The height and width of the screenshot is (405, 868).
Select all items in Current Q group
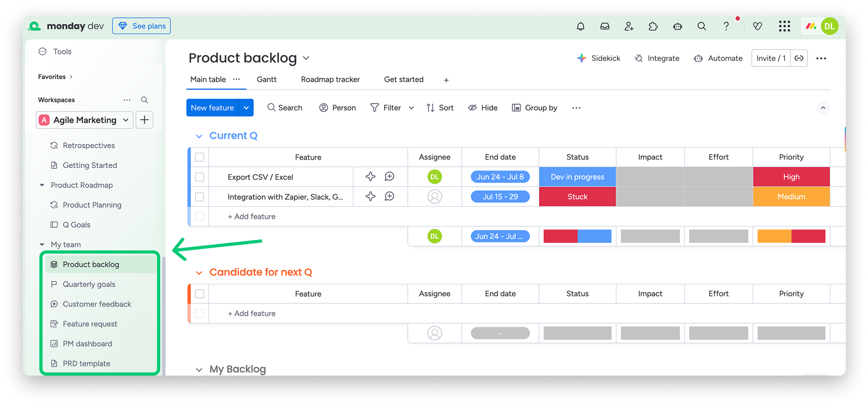200,157
